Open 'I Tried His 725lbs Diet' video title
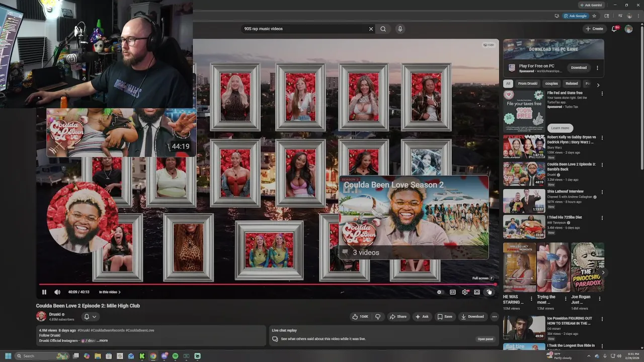 pos(565,217)
